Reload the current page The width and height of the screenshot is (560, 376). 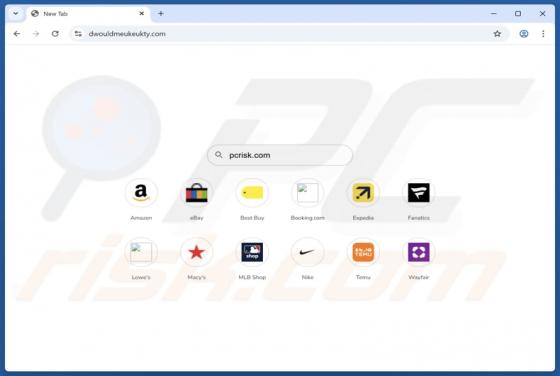pyautogui.click(x=55, y=34)
